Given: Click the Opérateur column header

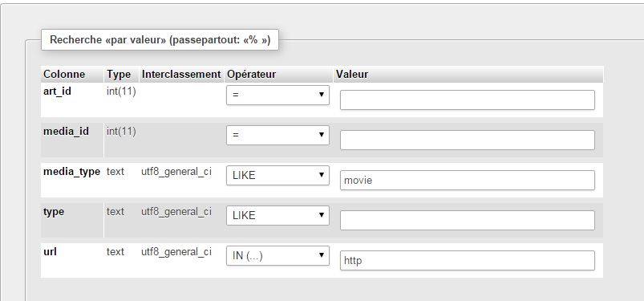Looking at the screenshot, I should click(x=251, y=75).
